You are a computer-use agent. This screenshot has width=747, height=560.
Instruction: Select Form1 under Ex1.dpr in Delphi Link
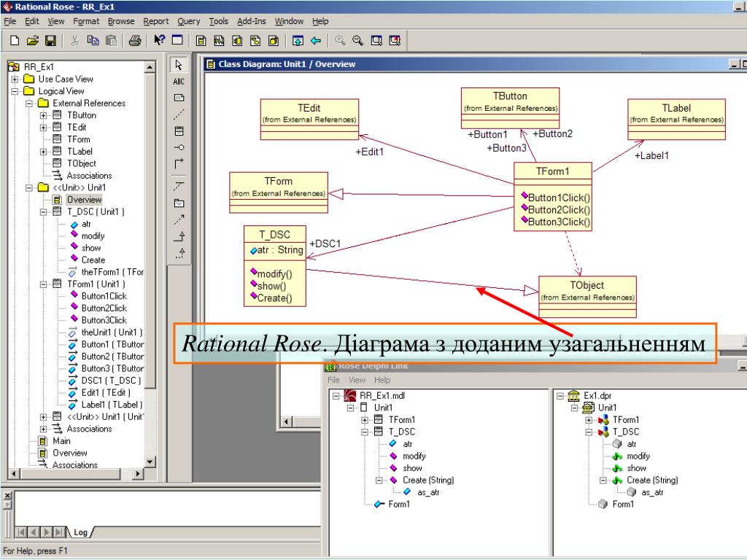623,505
